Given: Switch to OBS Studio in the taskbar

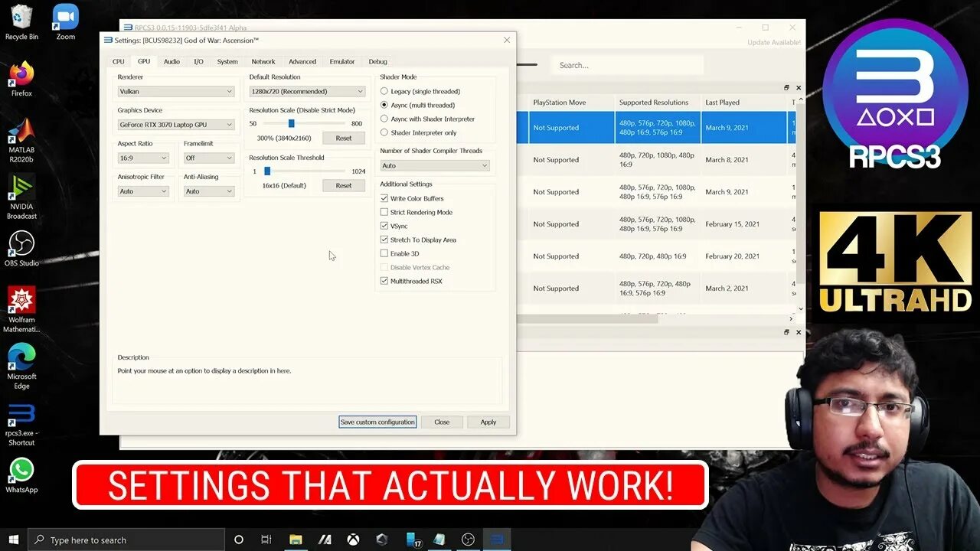Looking at the screenshot, I should point(468,540).
